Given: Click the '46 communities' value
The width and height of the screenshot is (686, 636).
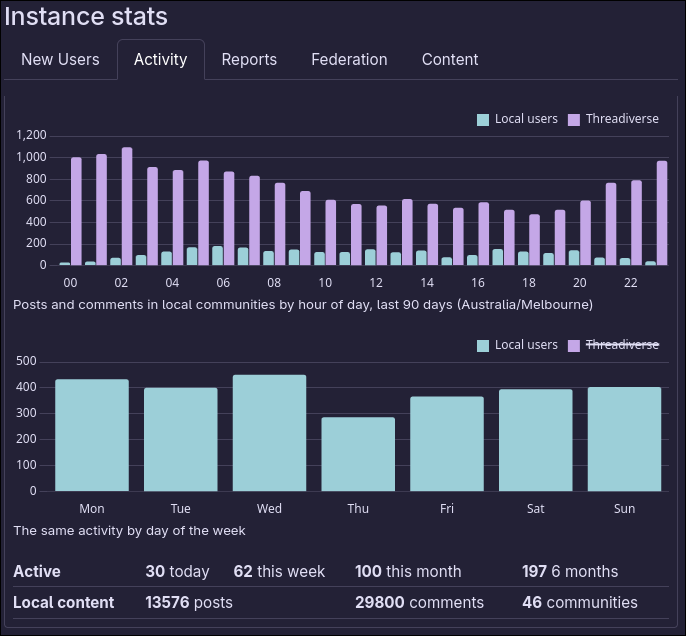Looking at the screenshot, I should click(580, 603).
